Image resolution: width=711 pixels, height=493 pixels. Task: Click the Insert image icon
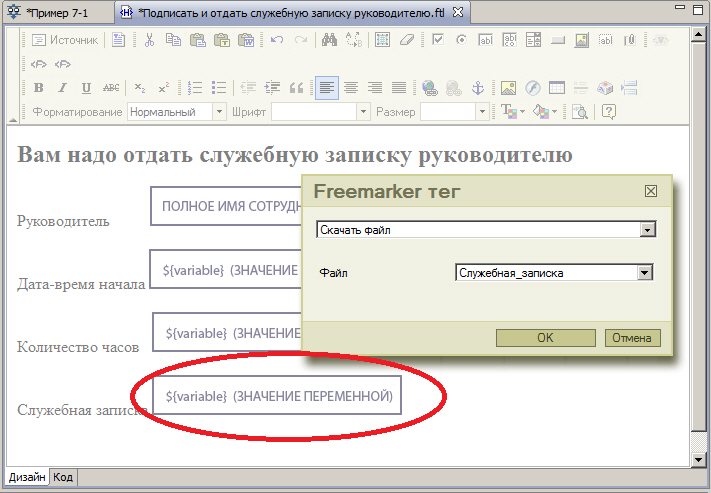coord(508,88)
